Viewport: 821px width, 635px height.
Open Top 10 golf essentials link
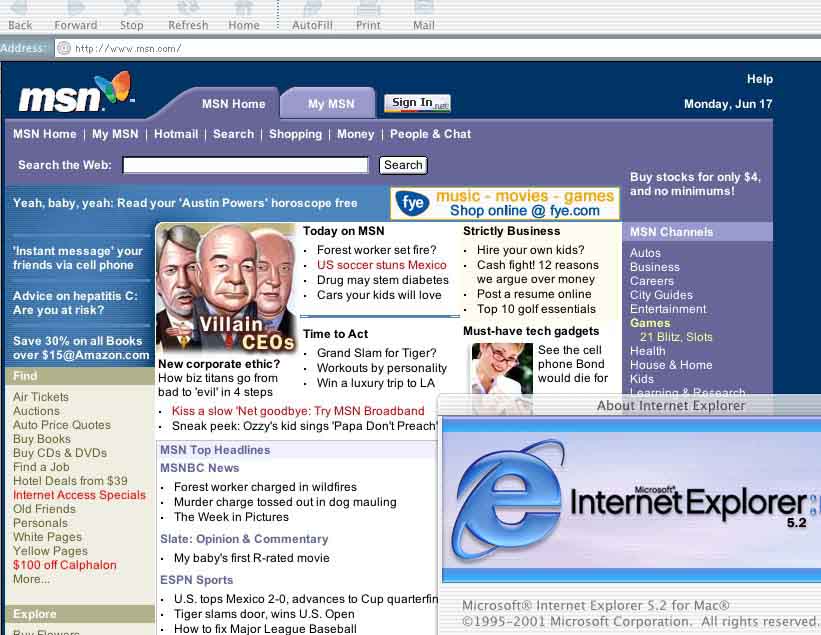coord(536,309)
